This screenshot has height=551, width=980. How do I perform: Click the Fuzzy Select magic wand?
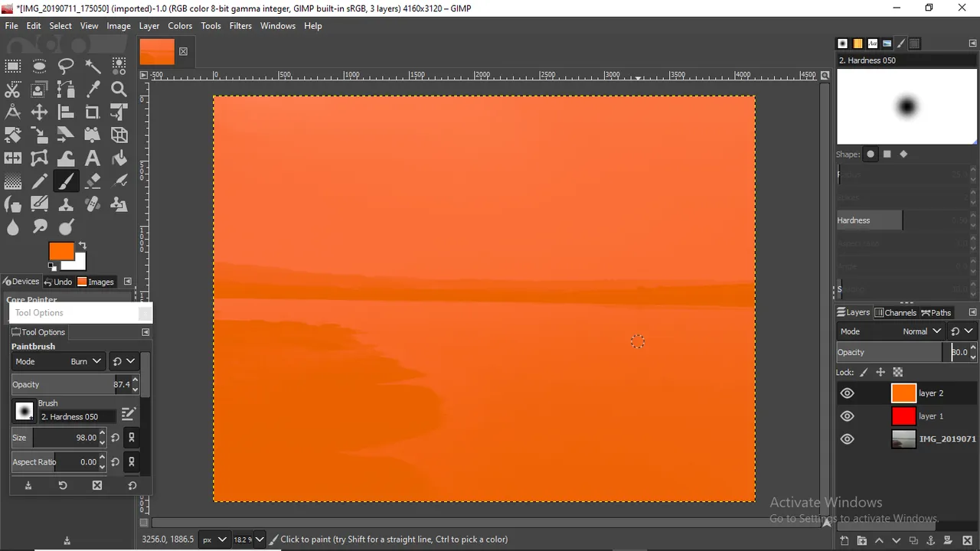(93, 66)
